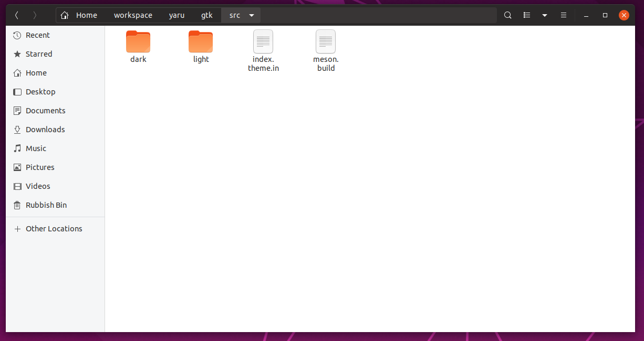This screenshot has height=341, width=644.
Task: Expand the src path dropdown arrow
Action: 252,16
